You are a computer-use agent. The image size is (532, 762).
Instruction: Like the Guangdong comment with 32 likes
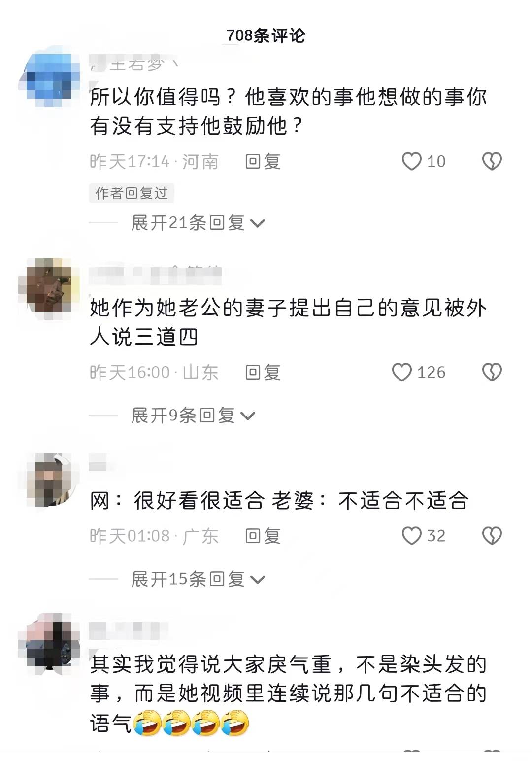tap(412, 536)
